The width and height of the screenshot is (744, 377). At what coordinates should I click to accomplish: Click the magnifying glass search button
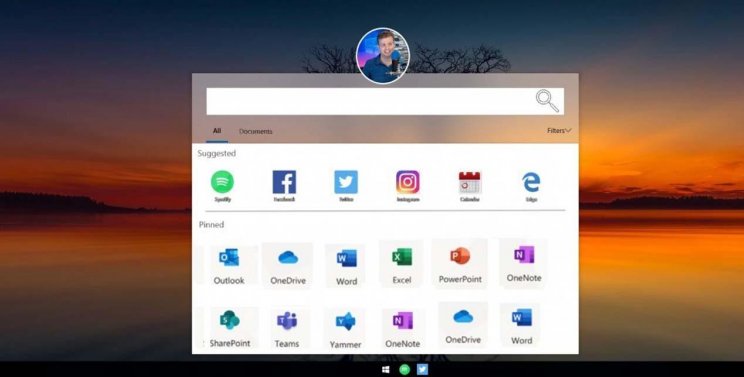tap(547, 101)
